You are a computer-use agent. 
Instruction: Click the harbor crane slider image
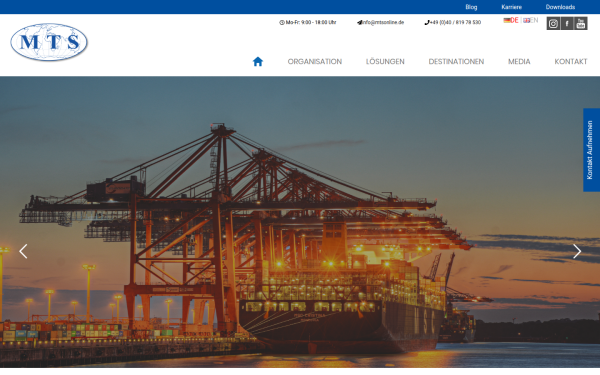[x=300, y=222]
